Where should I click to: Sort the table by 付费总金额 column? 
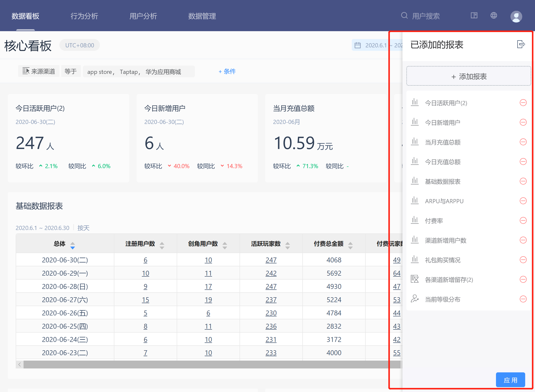pyautogui.click(x=350, y=245)
